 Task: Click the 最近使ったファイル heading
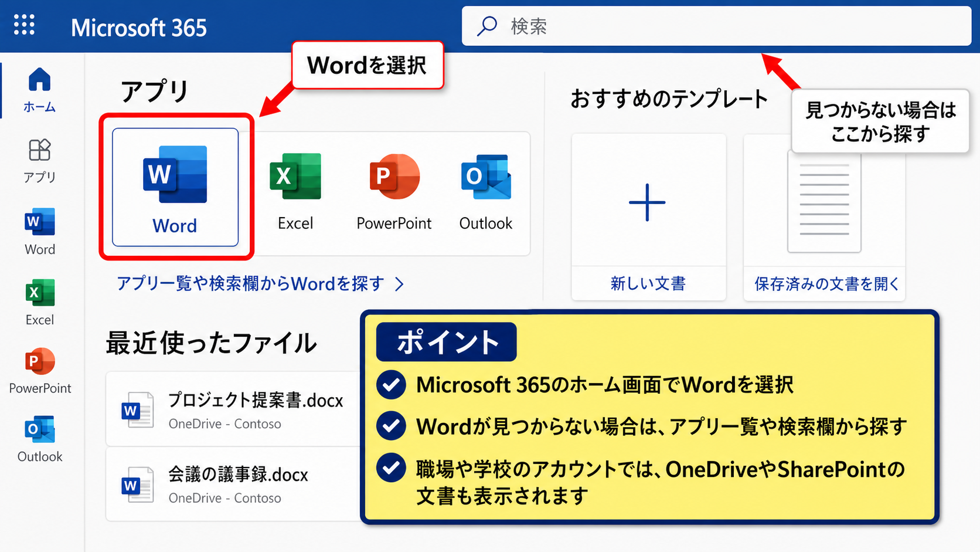[x=211, y=343]
